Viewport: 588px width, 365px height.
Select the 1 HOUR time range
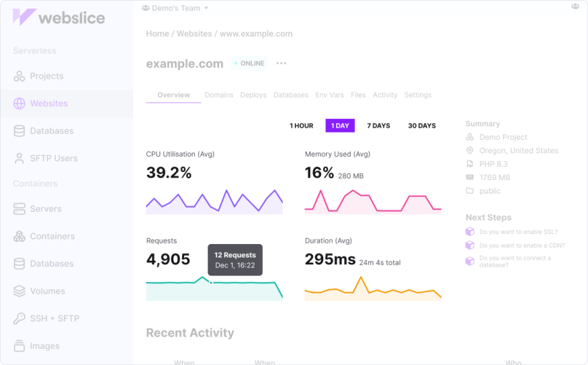(x=301, y=126)
